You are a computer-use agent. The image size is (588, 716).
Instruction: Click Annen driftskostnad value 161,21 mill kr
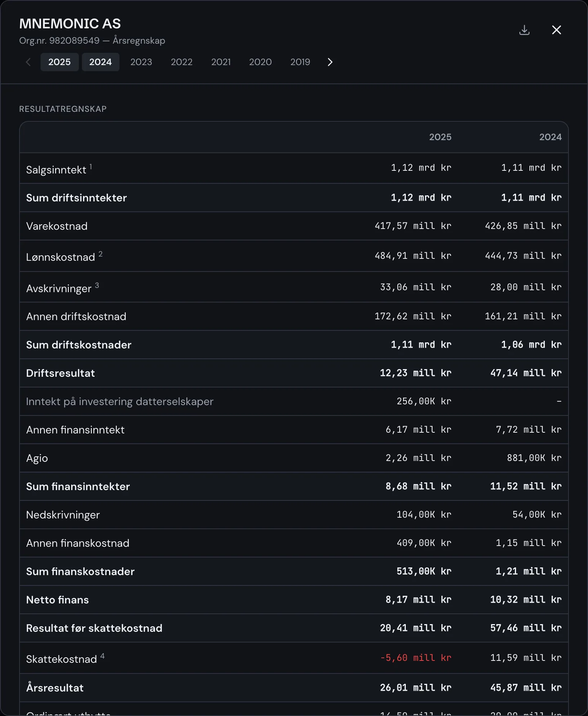[523, 316]
